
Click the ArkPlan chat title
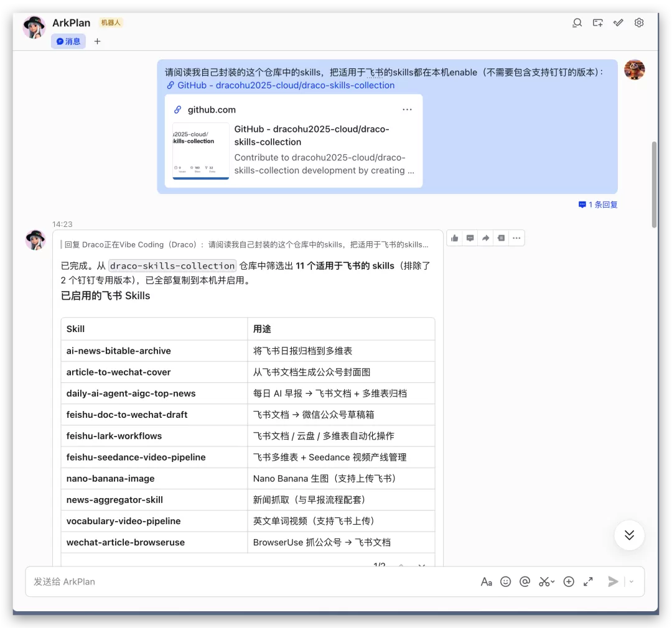71,23
